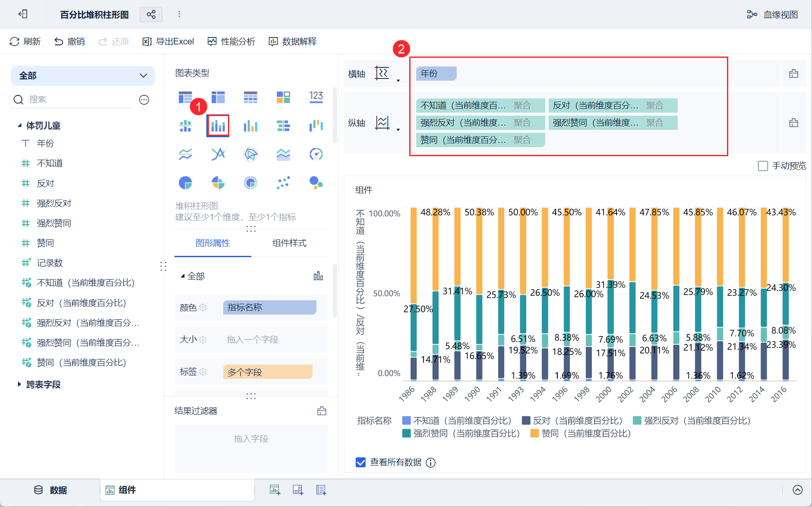Open the 数据 tab at bottom
Viewport: 812px width, 507px height.
[51, 490]
